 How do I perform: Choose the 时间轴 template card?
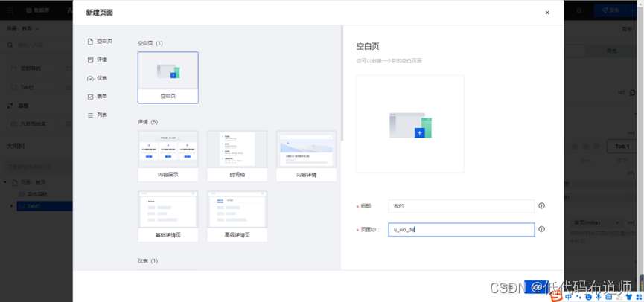pyautogui.click(x=237, y=156)
